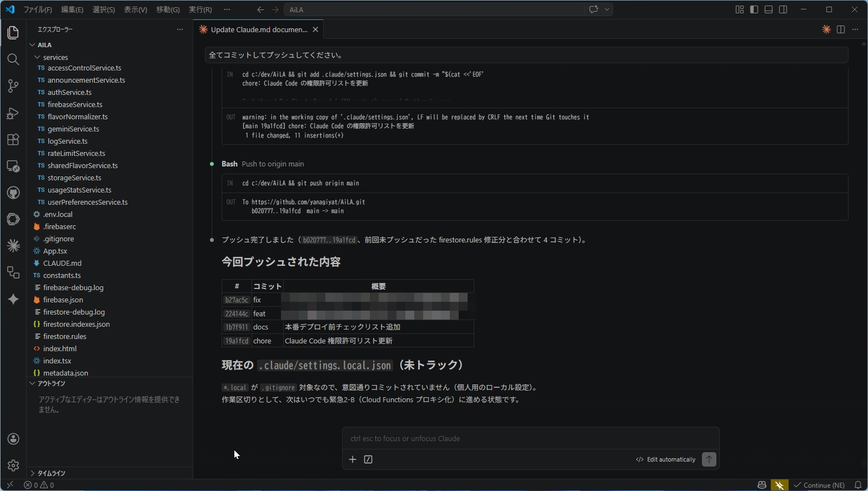Go forward with the navigation arrow

275,9
